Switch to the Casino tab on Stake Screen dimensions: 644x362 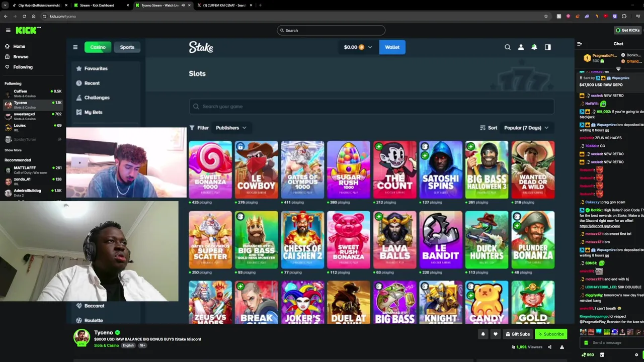[98, 47]
